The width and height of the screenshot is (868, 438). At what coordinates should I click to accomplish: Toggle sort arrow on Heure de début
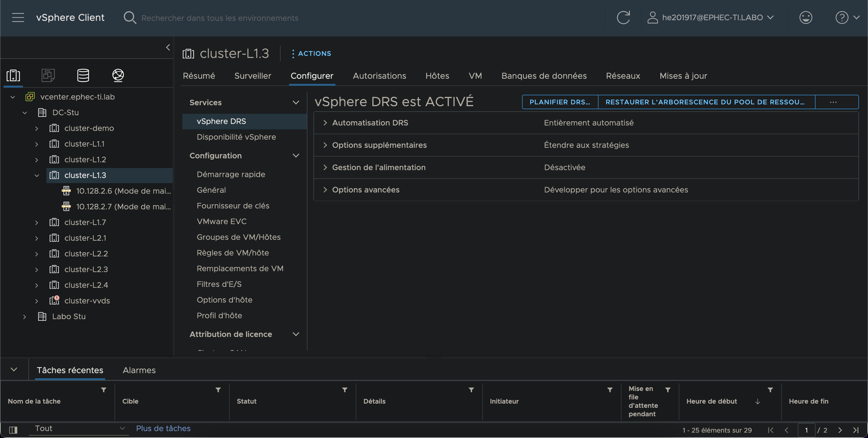757,401
